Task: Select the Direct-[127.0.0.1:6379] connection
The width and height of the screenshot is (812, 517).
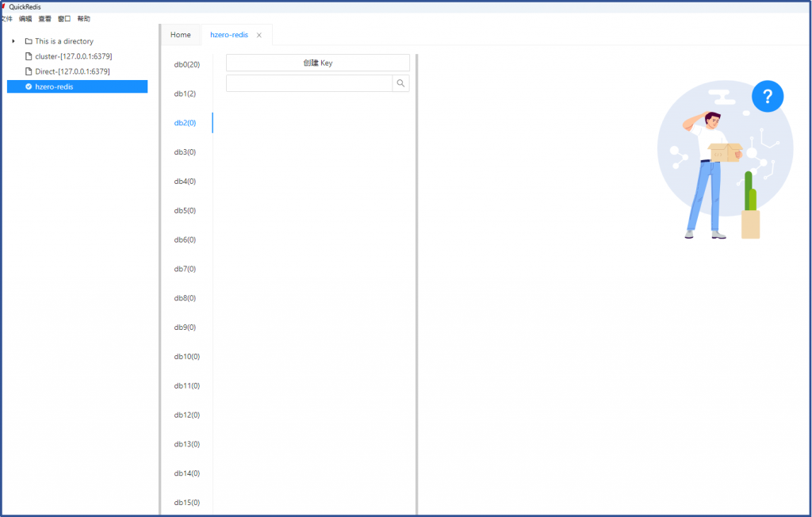Action: pyautogui.click(x=72, y=71)
